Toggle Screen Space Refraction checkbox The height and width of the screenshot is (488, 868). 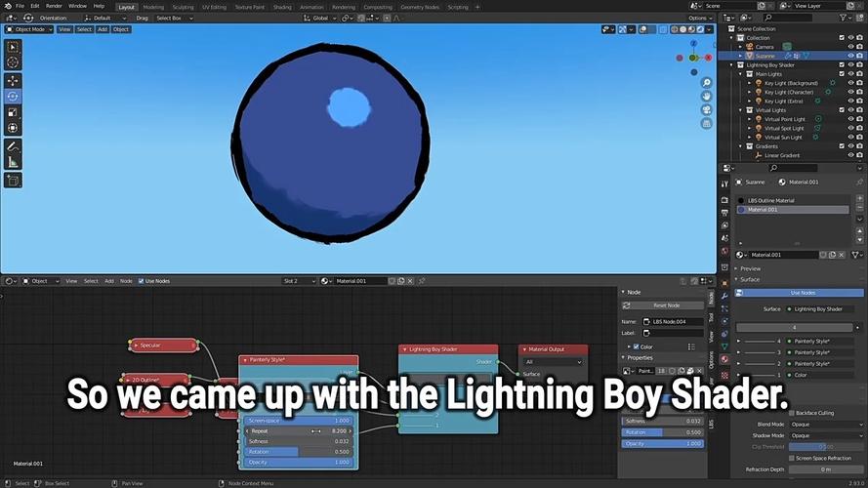click(x=792, y=458)
